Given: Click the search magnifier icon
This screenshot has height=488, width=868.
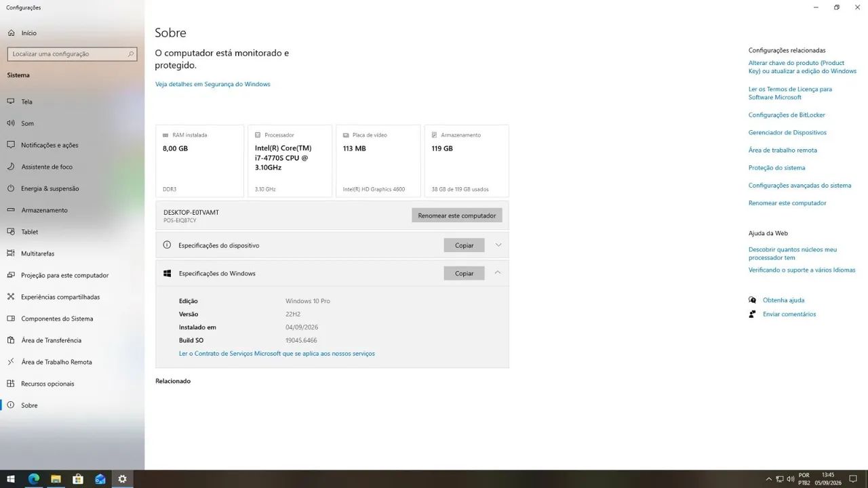Looking at the screenshot, I should pyautogui.click(x=131, y=54).
